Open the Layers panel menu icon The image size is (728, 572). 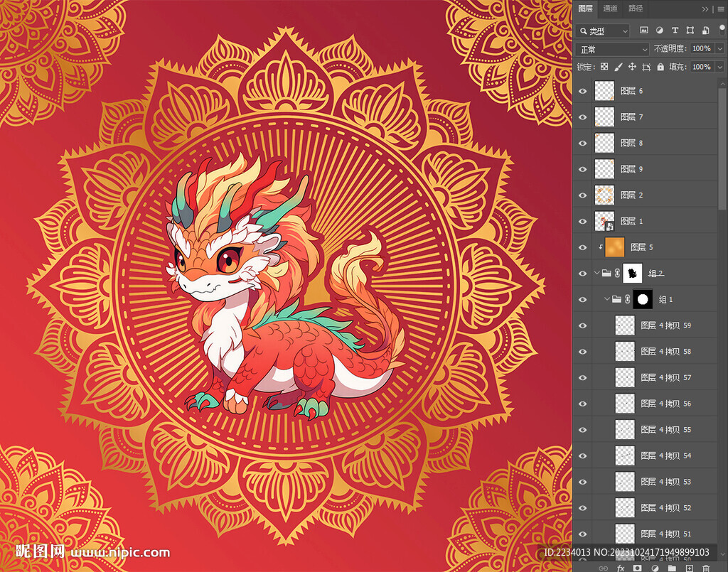tap(721, 9)
